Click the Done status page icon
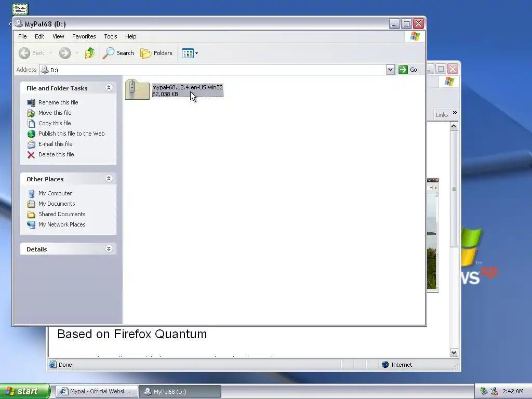 click(x=52, y=365)
